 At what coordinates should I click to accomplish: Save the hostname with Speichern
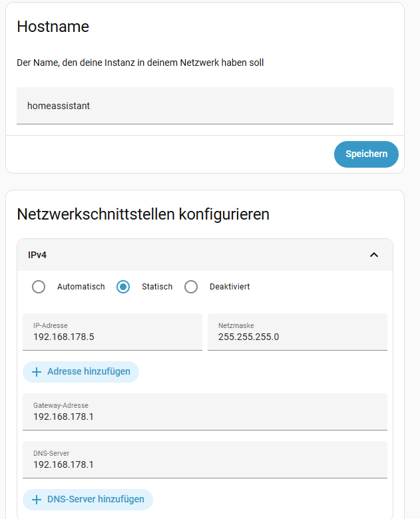point(366,154)
